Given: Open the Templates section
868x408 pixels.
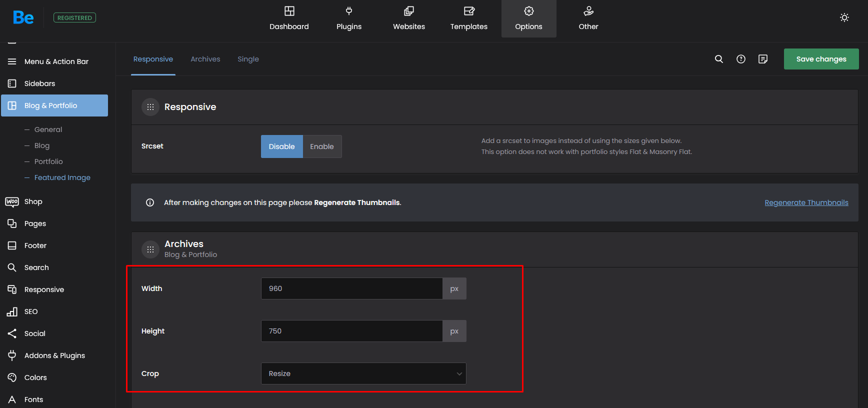Looking at the screenshot, I should pos(469,18).
